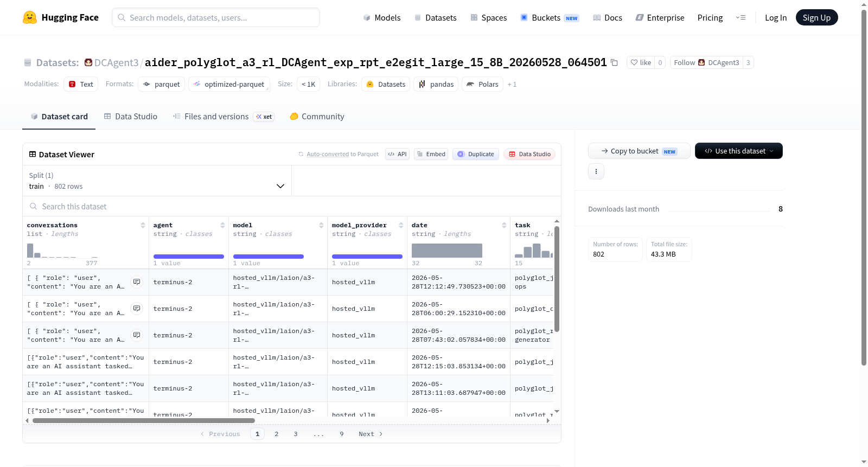Viewport: 868px width, 467px height.
Task: Sort by the model column arrows
Action: click(321, 225)
